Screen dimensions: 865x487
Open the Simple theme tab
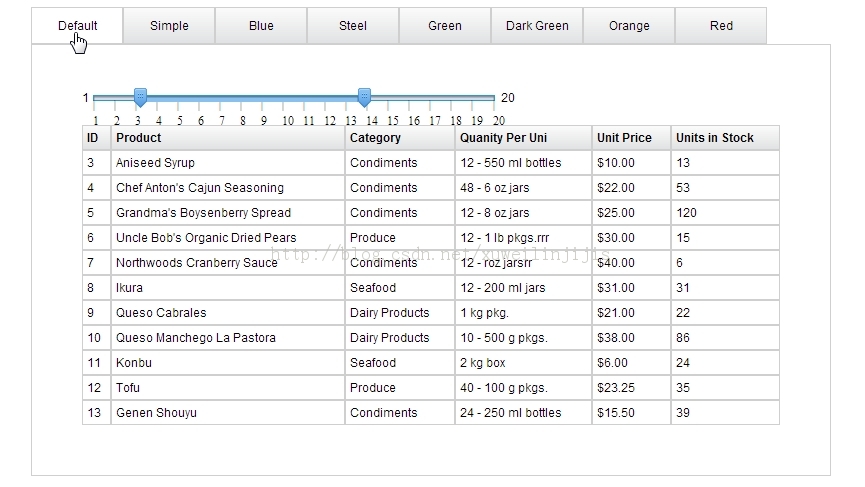pyautogui.click(x=169, y=26)
